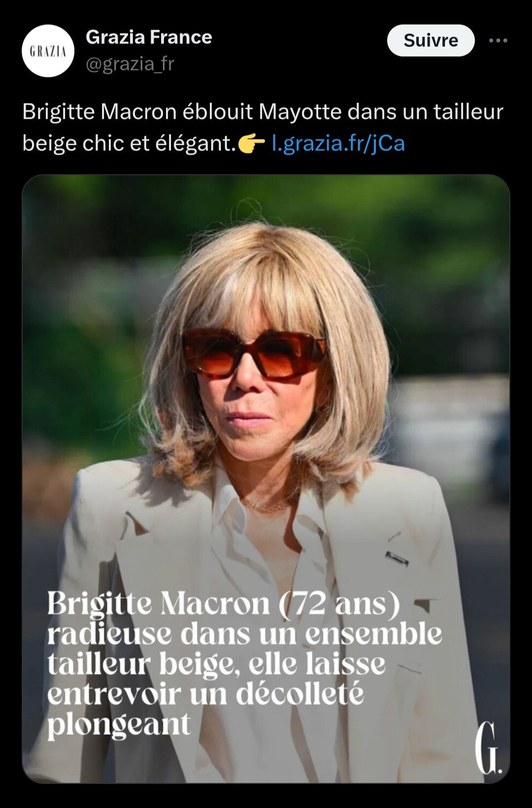Image resolution: width=532 pixels, height=808 pixels.
Task: Open the Grazia round profile avatar
Action: coord(48,50)
